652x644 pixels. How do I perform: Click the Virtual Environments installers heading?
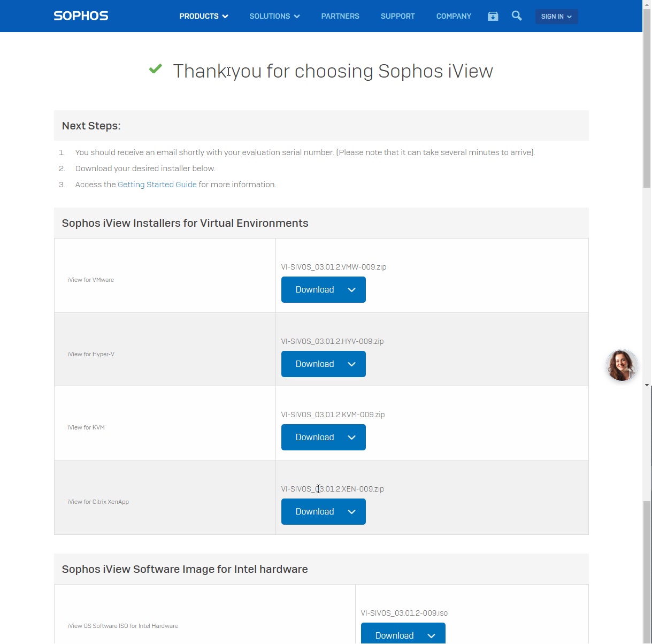(185, 223)
